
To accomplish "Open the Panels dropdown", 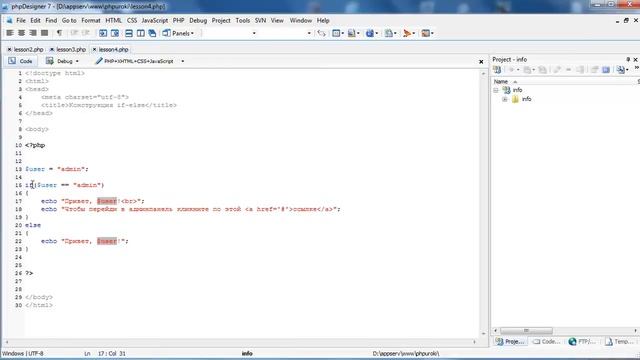I will pyautogui.click(x=178, y=33).
